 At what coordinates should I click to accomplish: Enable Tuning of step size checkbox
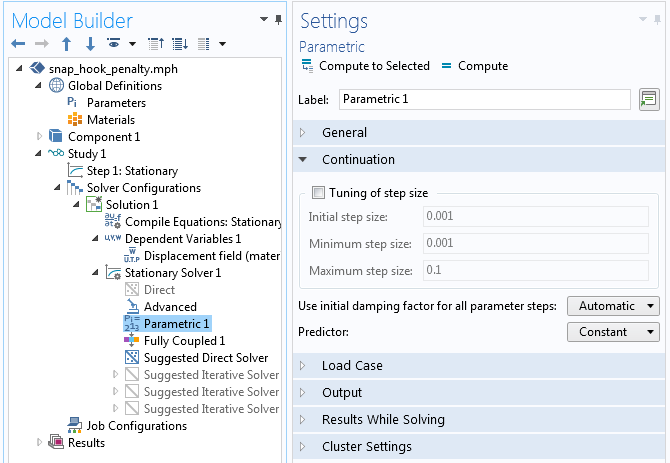318,193
